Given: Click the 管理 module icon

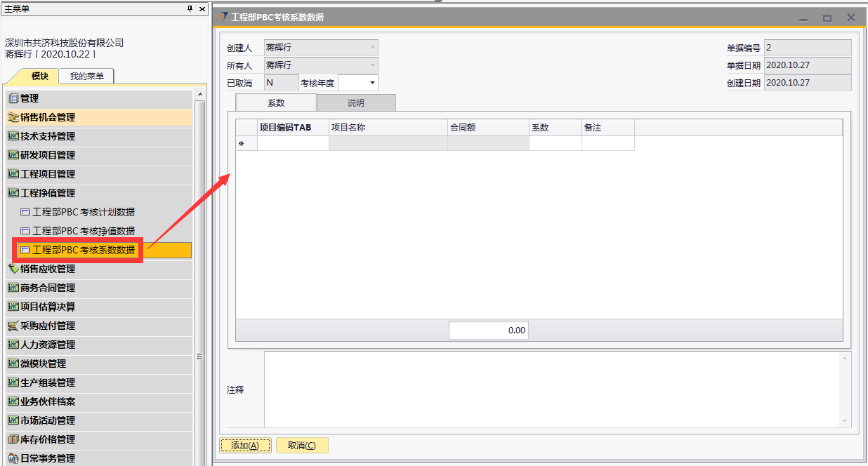Looking at the screenshot, I should 13,99.
